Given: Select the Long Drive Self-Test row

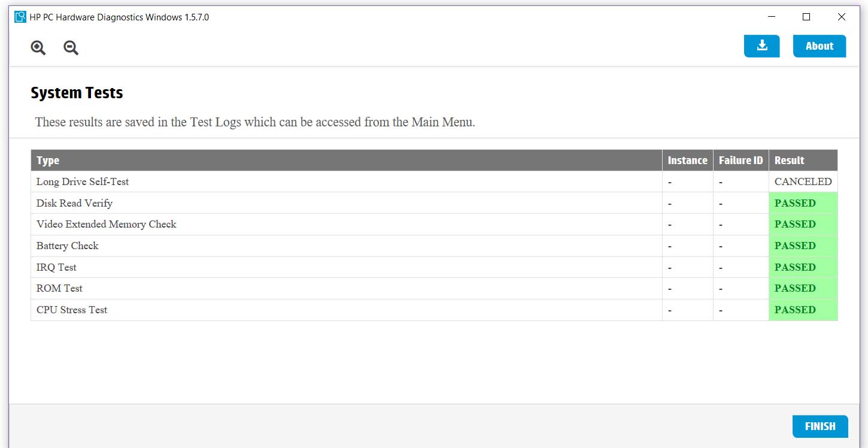Looking at the screenshot, I should pyautogui.click(x=83, y=181).
